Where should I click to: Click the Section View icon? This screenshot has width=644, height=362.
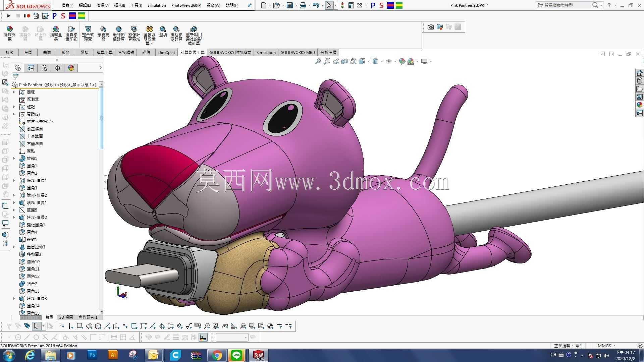[x=344, y=61]
